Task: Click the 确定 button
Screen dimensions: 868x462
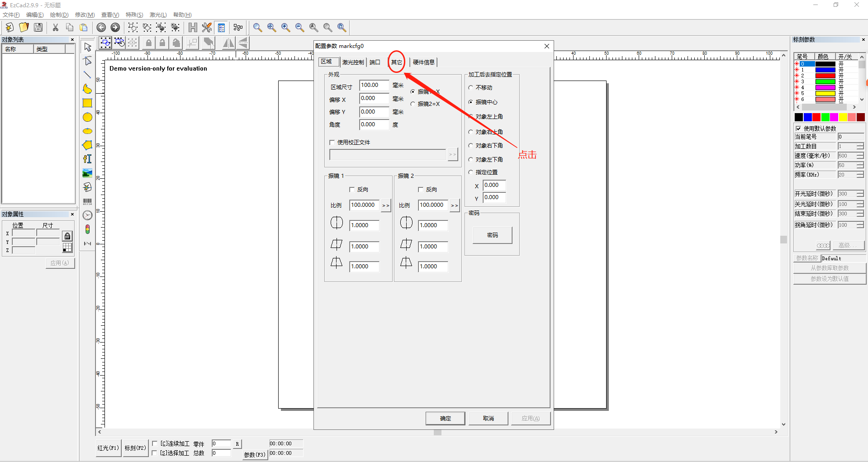Action: point(445,419)
